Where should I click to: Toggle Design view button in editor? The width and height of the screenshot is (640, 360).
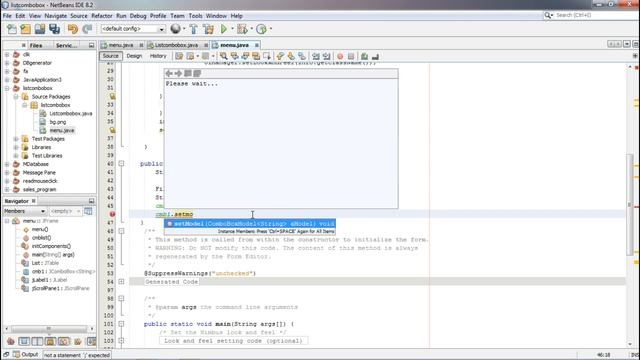click(134, 56)
